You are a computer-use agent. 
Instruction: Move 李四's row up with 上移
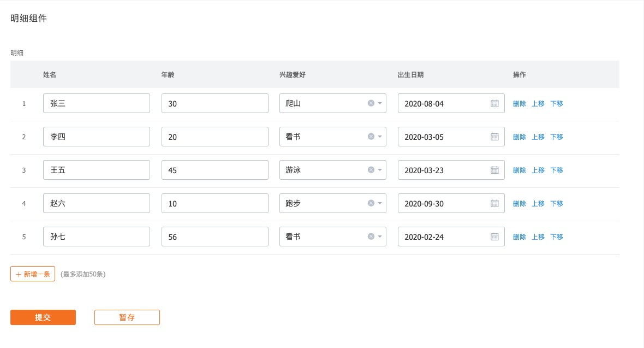(538, 137)
